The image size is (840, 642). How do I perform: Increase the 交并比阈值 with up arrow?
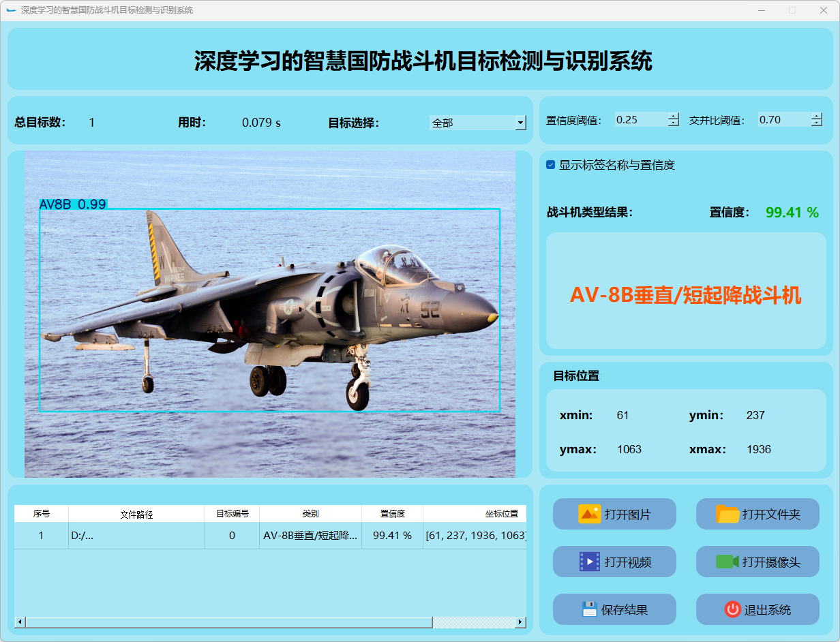pyautogui.click(x=817, y=116)
